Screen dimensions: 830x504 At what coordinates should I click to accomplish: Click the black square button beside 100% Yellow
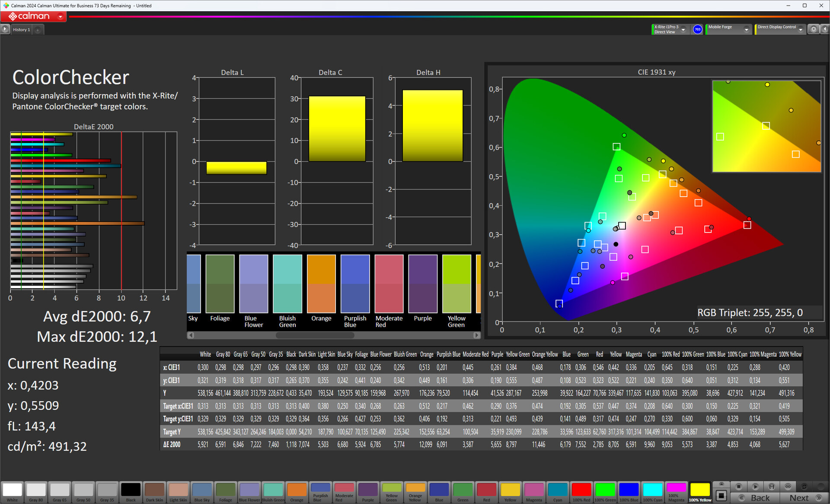tap(721, 495)
